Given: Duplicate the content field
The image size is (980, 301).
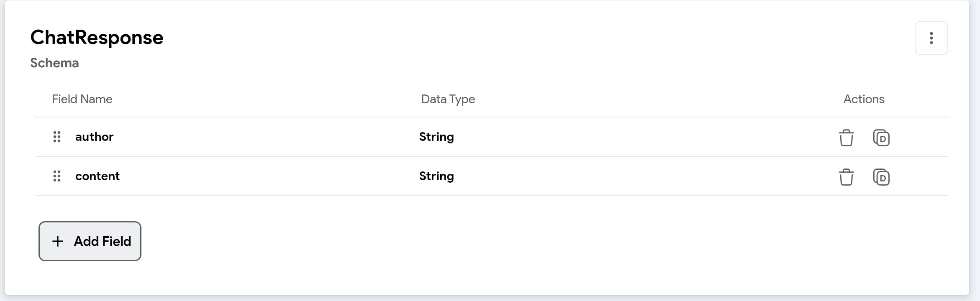Looking at the screenshot, I should (881, 177).
